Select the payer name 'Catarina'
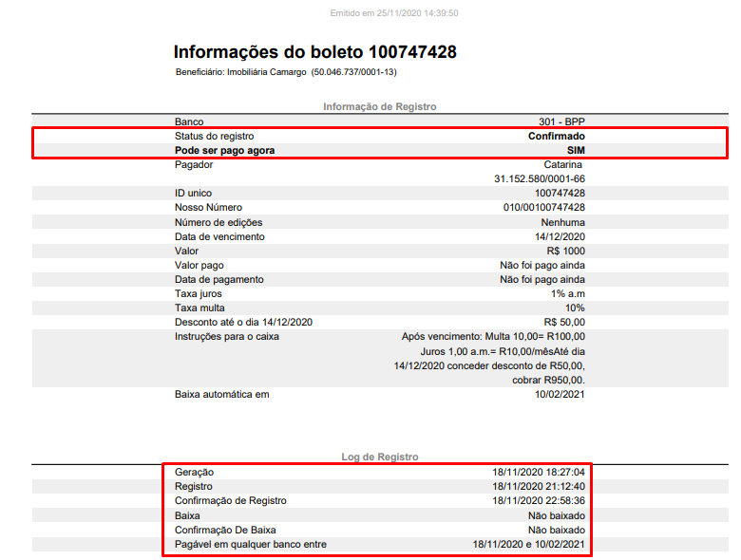This screenshot has height=560, width=741. click(x=562, y=165)
